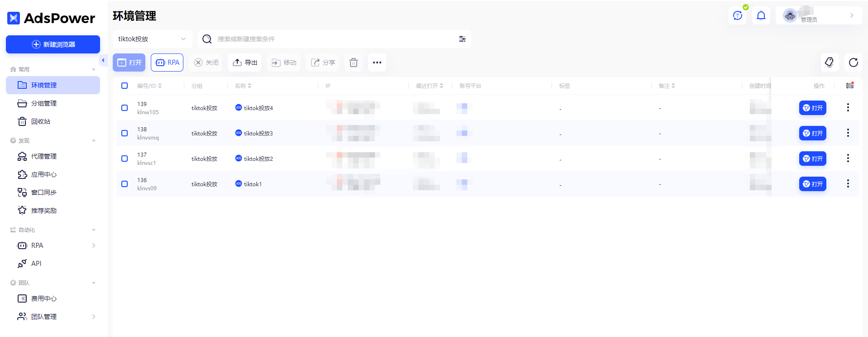
Task: Click the toolbar trash delete icon
Action: (354, 63)
